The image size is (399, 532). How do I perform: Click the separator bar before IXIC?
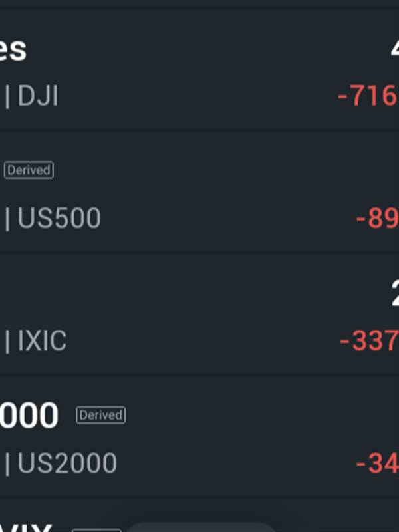pos(8,341)
